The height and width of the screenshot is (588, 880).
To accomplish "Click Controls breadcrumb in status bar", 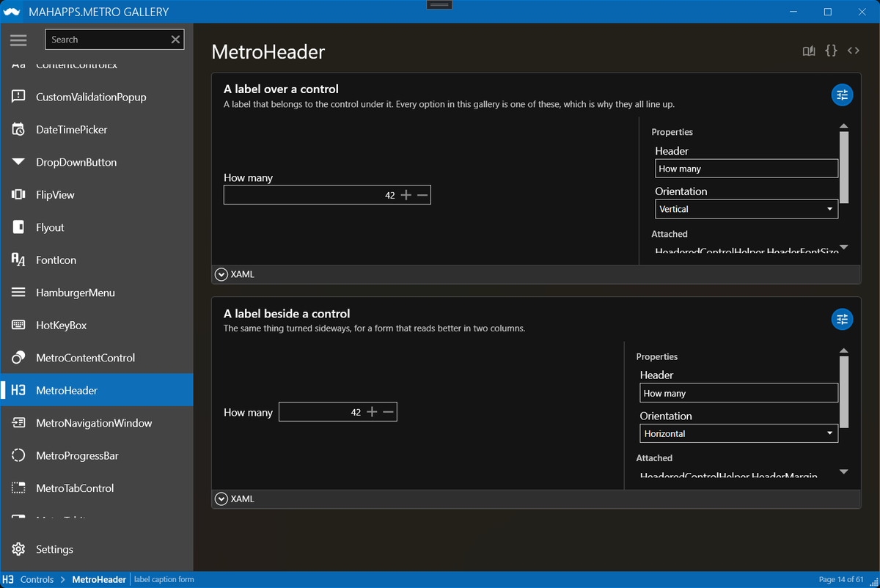I will click(x=37, y=579).
